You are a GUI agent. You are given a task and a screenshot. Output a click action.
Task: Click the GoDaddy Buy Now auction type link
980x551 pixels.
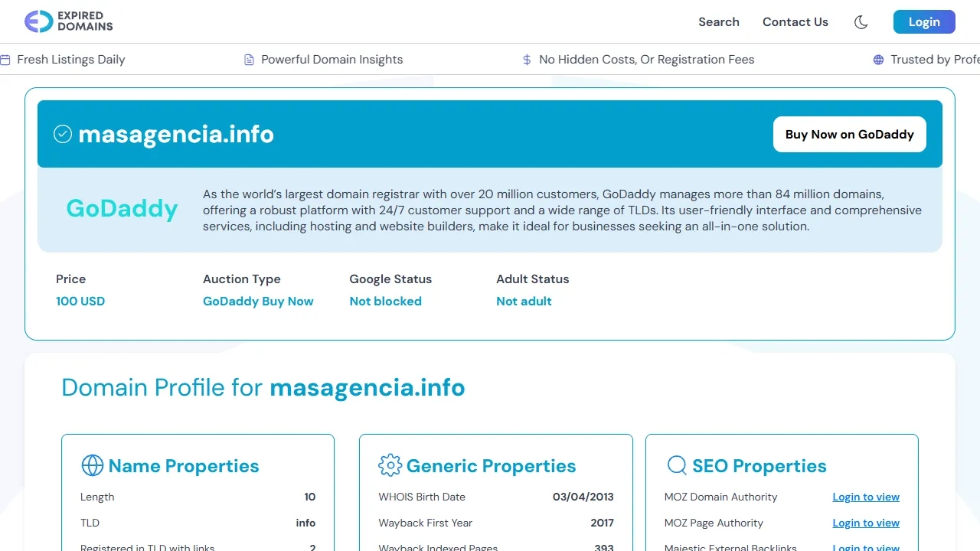click(258, 301)
